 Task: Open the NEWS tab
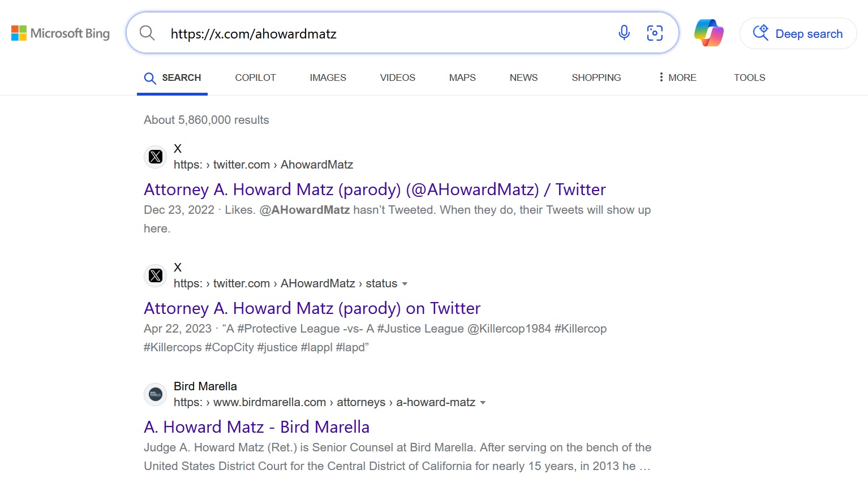524,77
